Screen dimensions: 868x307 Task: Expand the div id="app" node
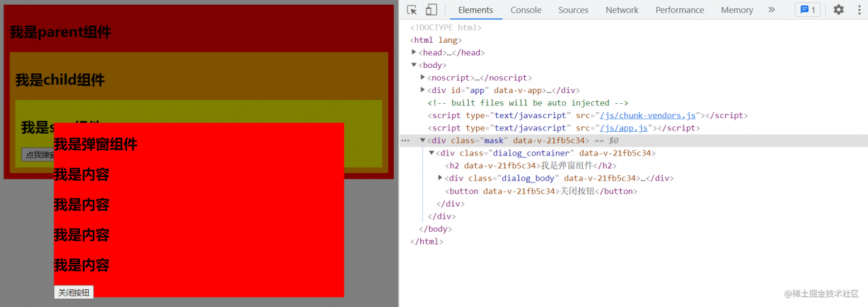click(x=423, y=90)
